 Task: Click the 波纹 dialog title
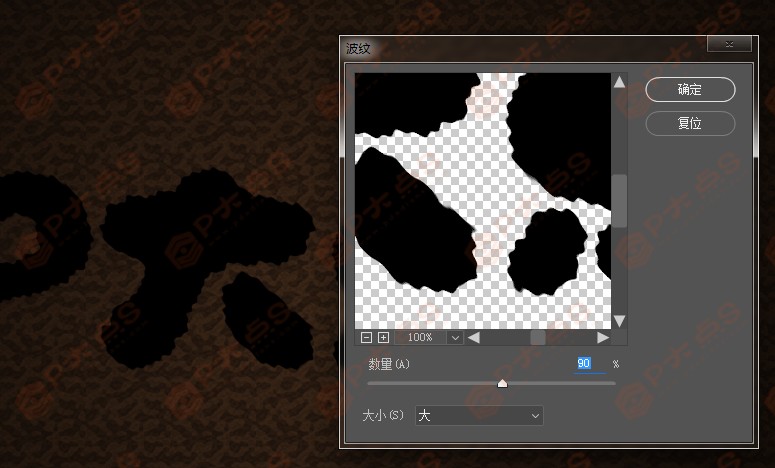[x=358, y=48]
